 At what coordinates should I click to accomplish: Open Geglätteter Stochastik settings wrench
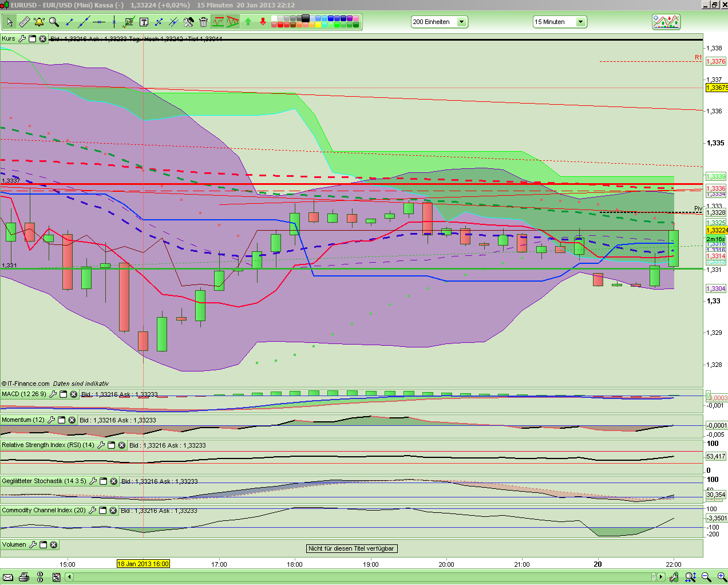click(93, 481)
